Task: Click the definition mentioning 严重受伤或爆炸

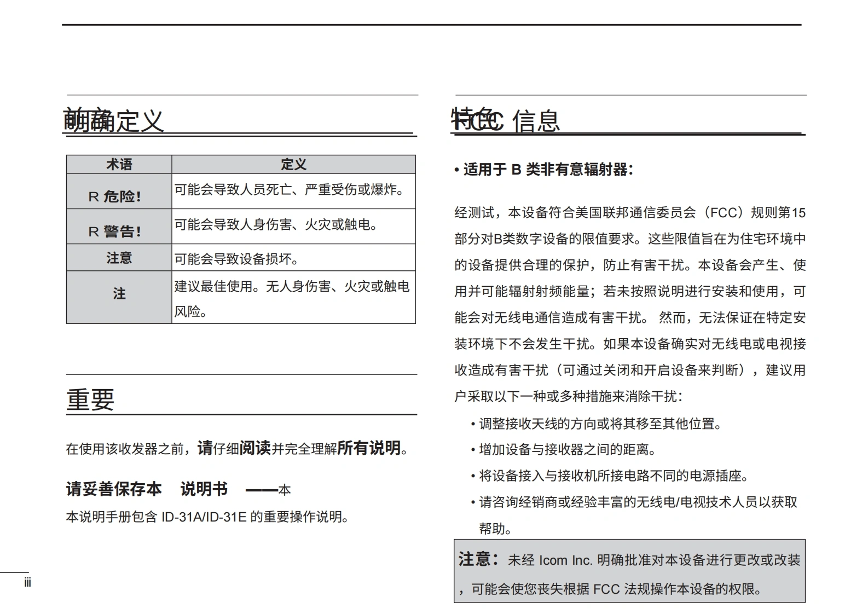Action: click(x=291, y=190)
